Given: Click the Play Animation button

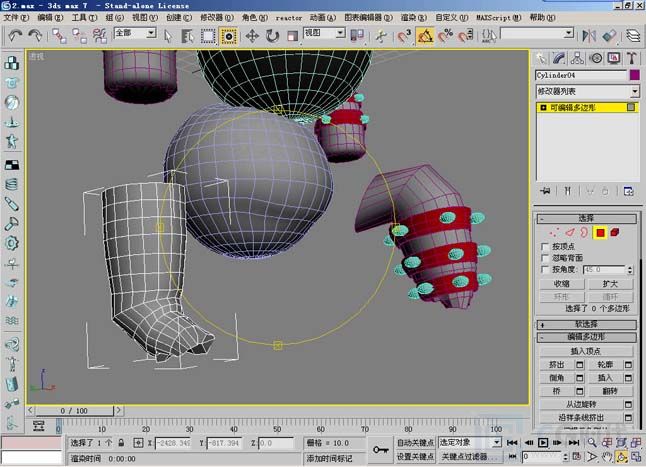Looking at the screenshot, I should [x=543, y=443].
